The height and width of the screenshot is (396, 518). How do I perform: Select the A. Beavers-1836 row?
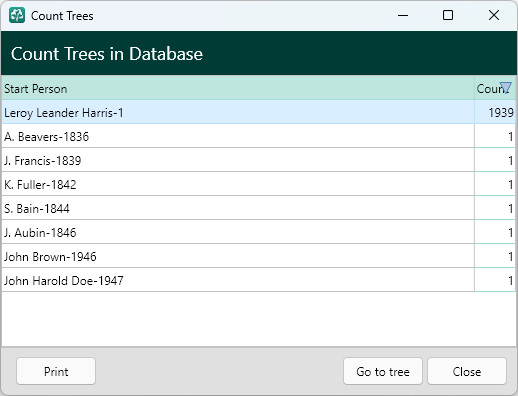(259, 136)
